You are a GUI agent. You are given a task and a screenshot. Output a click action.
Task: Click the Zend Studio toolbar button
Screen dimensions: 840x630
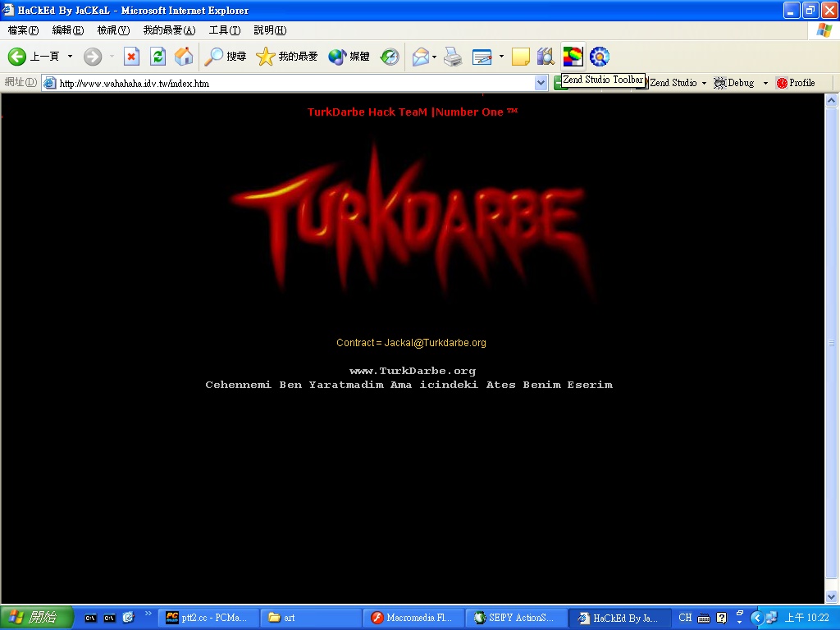click(673, 83)
